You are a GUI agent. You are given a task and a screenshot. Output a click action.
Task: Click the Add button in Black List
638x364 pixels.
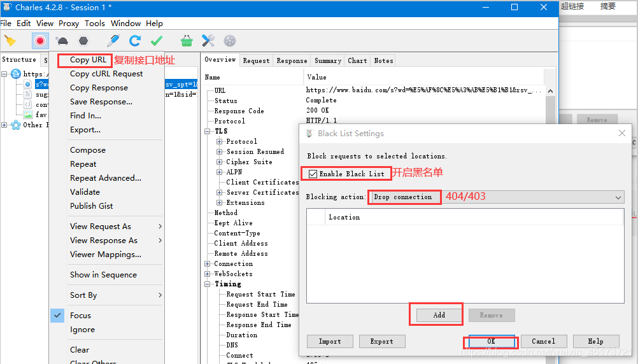coord(439,315)
